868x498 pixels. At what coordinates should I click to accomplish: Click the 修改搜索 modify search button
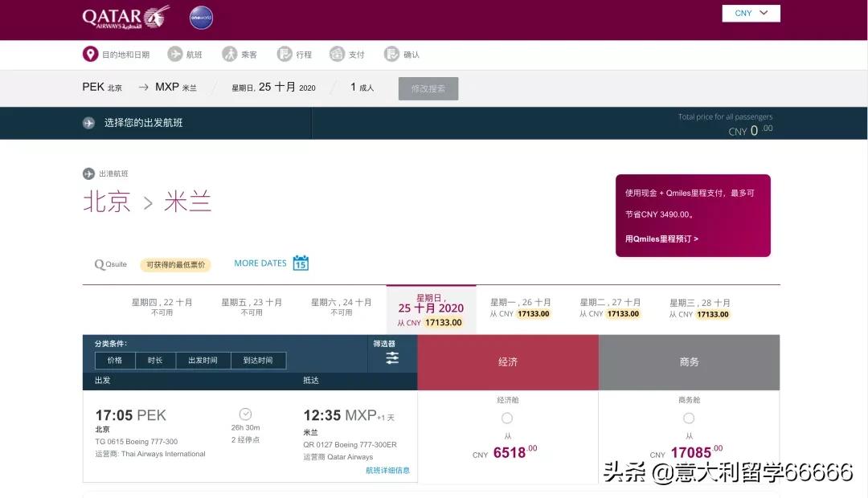click(x=428, y=88)
